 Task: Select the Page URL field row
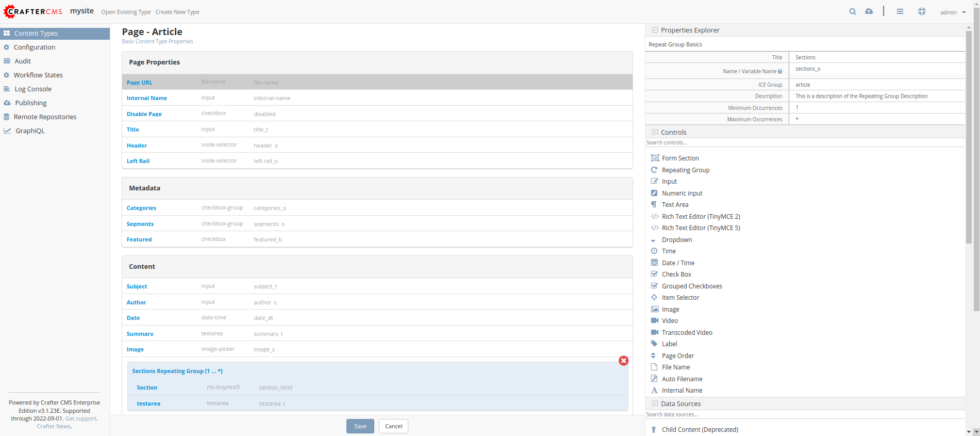click(377, 82)
